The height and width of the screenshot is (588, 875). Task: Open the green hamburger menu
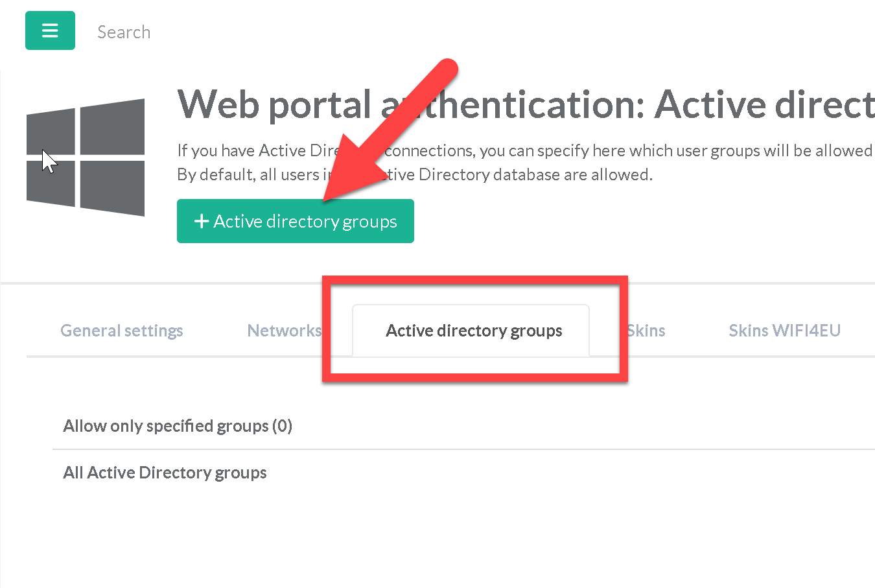click(x=50, y=30)
